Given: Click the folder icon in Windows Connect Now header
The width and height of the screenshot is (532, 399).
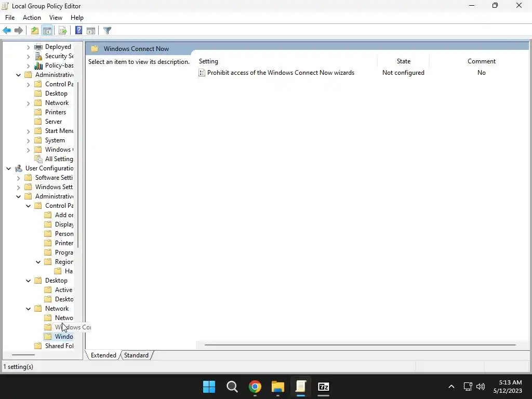Looking at the screenshot, I should (95, 48).
